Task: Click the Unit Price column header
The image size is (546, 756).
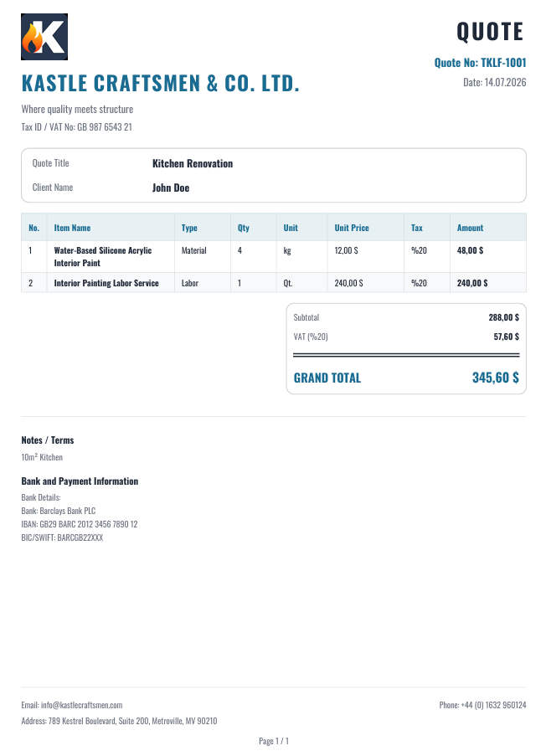Action: (352, 228)
